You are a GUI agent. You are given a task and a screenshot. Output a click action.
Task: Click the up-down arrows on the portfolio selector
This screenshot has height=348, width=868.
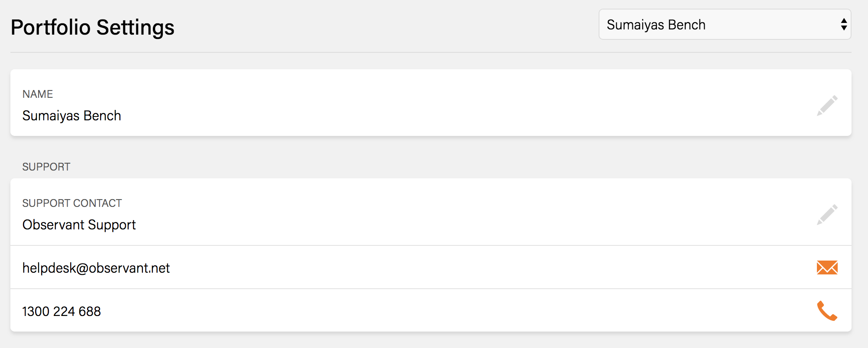click(x=843, y=25)
